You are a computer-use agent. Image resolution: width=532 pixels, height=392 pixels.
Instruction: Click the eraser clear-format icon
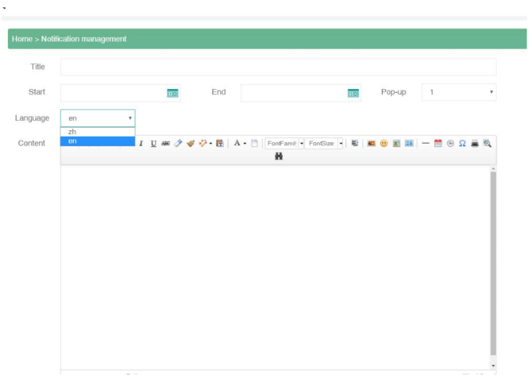pyautogui.click(x=178, y=144)
